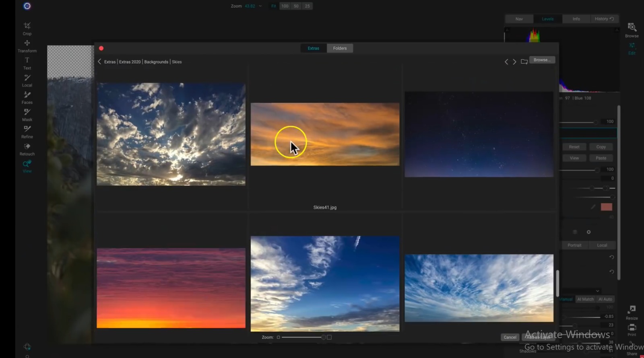
Task: Select the red-pink sunset sky thumbnail
Action: 171,288
